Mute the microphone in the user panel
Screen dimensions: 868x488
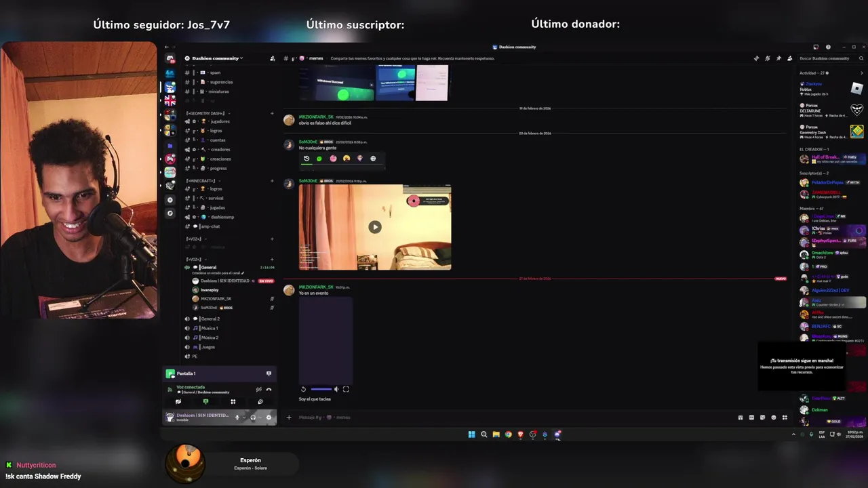click(x=237, y=418)
